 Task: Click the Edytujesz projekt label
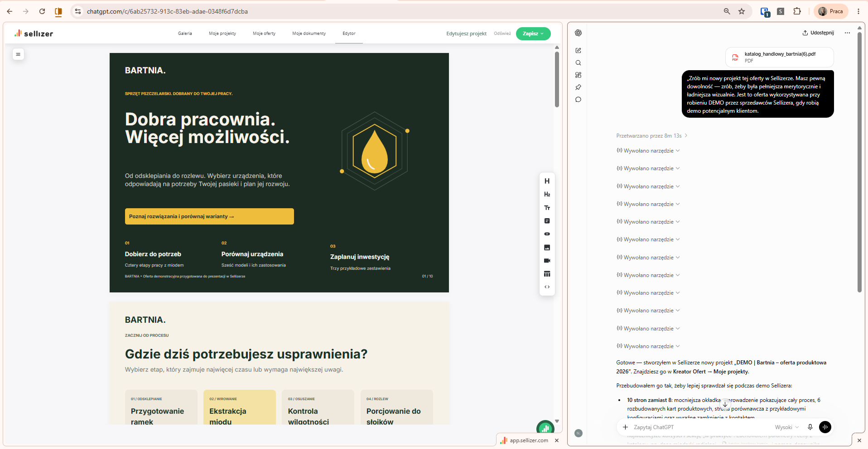point(466,33)
